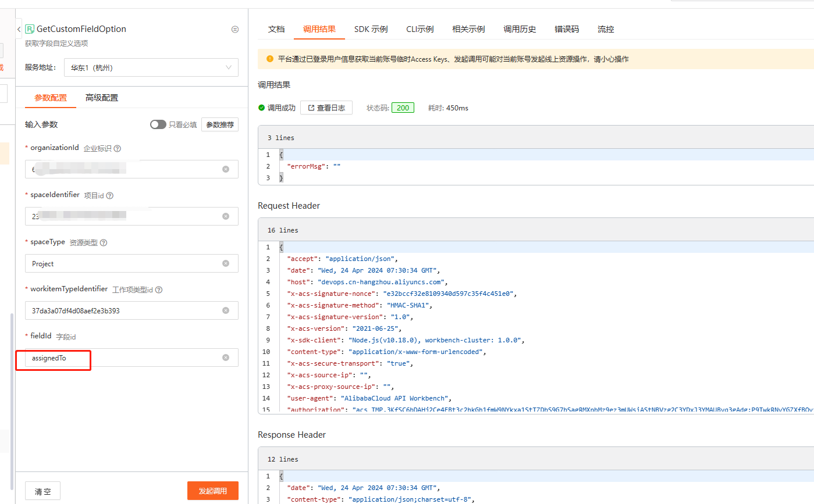Click the x-acs-signature-nonce line
Viewport: 814px width, 504px height.
(x=402, y=294)
